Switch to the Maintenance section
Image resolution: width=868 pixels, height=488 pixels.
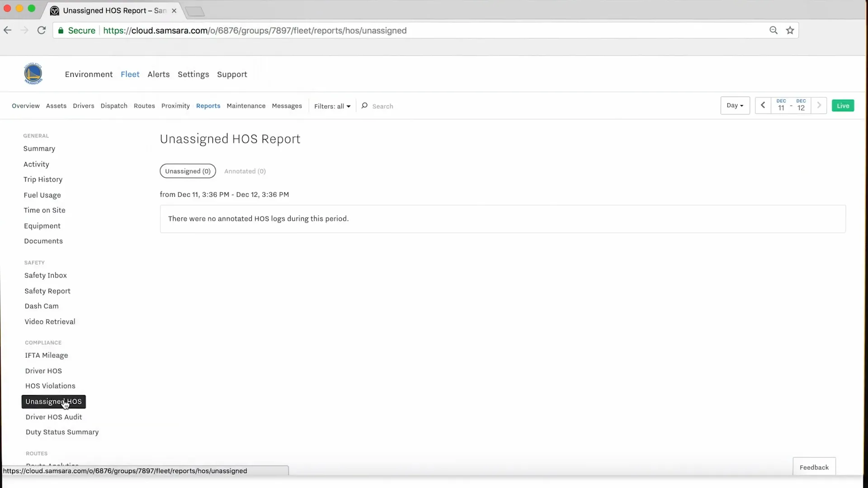tap(246, 106)
